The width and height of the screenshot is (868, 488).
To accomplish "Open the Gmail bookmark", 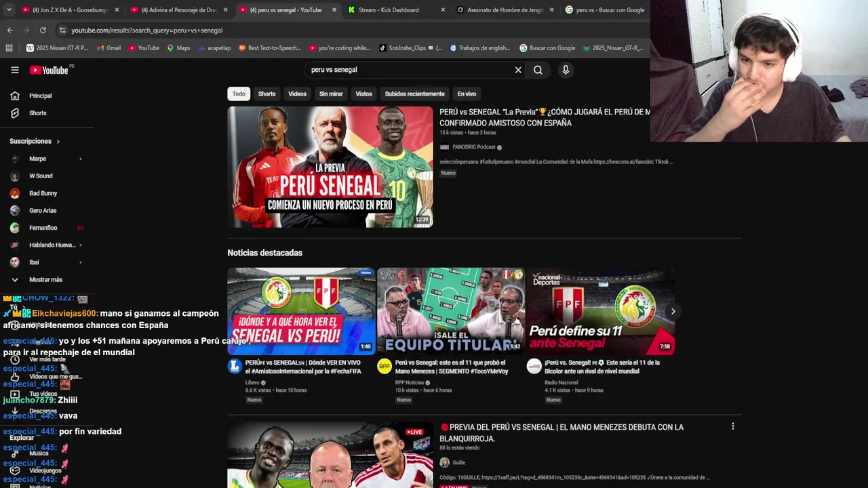I will click(x=108, y=48).
